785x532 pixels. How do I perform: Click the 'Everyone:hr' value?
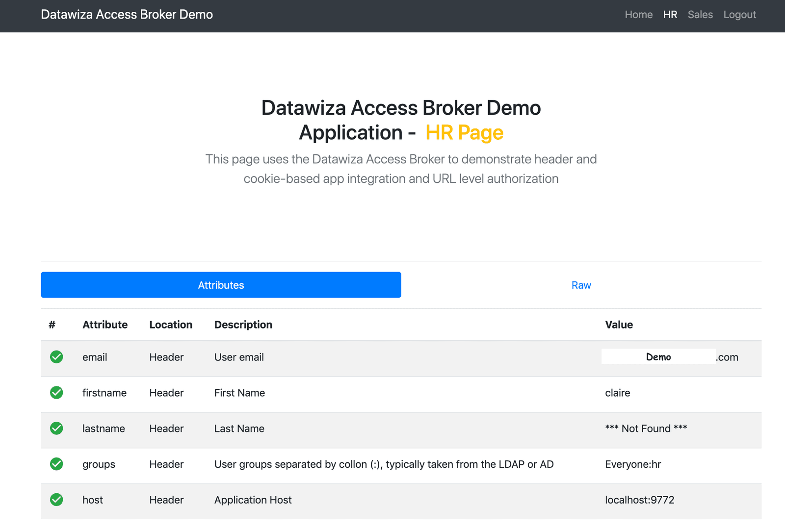point(633,464)
